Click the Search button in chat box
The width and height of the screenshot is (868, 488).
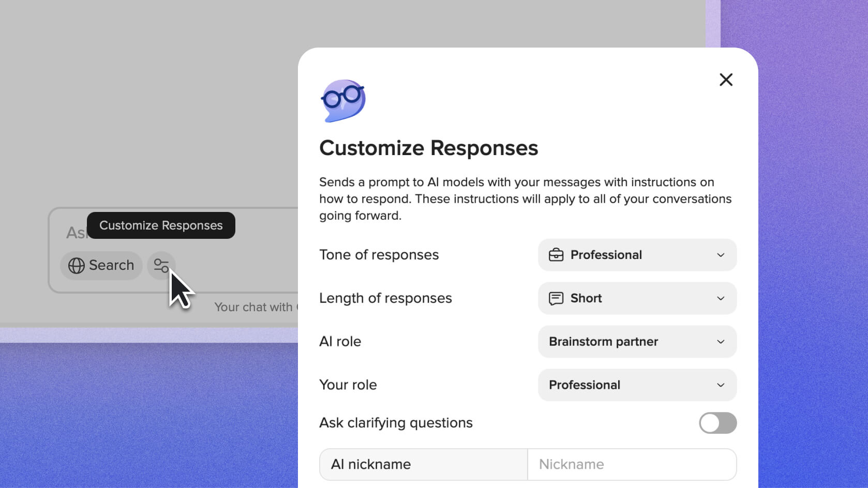pos(101,266)
